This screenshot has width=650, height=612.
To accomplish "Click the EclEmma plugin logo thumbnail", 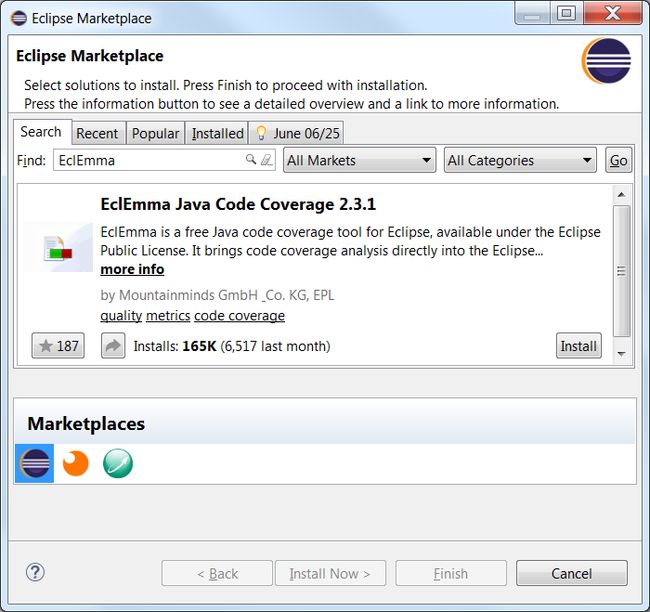I will pyautogui.click(x=58, y=248).
